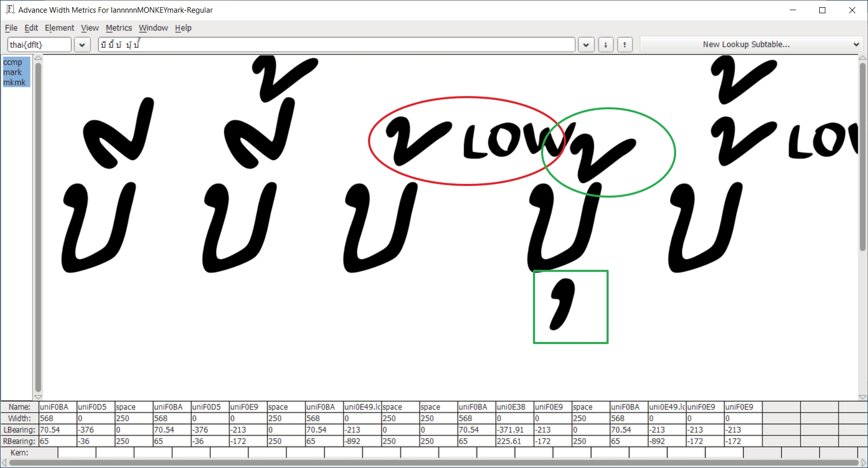Click the width field of first uniF0BA
Viewport: 868px width, 468px height.
click(x=58, y=418)
